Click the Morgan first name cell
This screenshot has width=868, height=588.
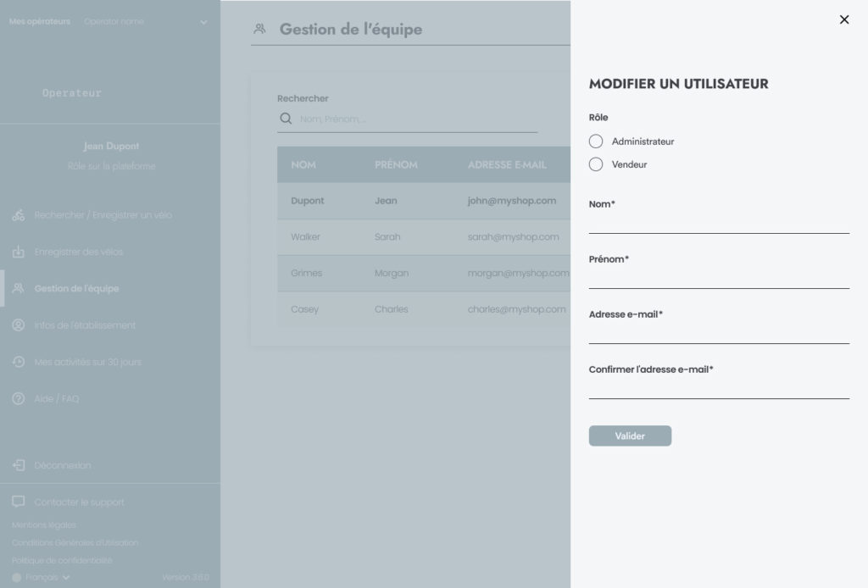pos(392,274)
